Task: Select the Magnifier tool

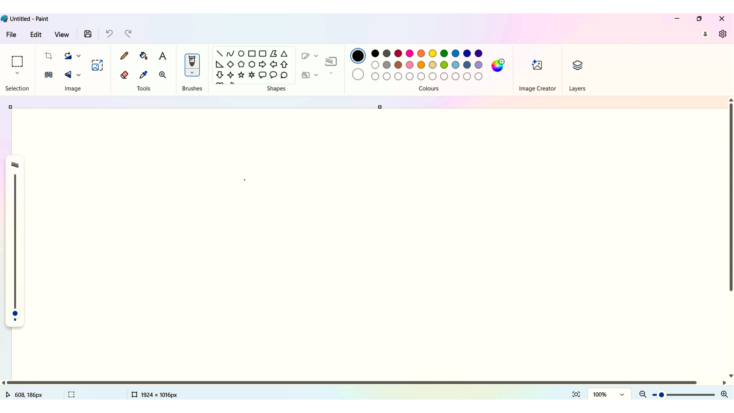Action: pyautogui.click(x=162, y=74)
